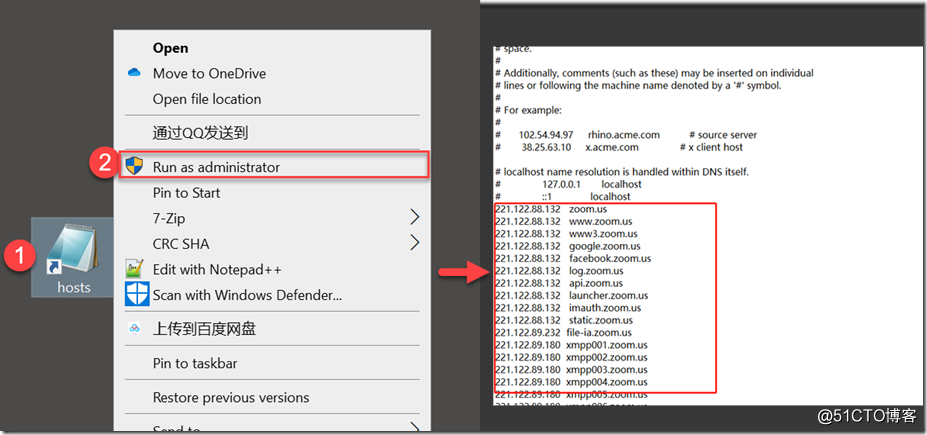Expand the CRC SHA submenu arrow
This screenshot has width=927, height=435.
pyautogui.click(x=414, y=242)
